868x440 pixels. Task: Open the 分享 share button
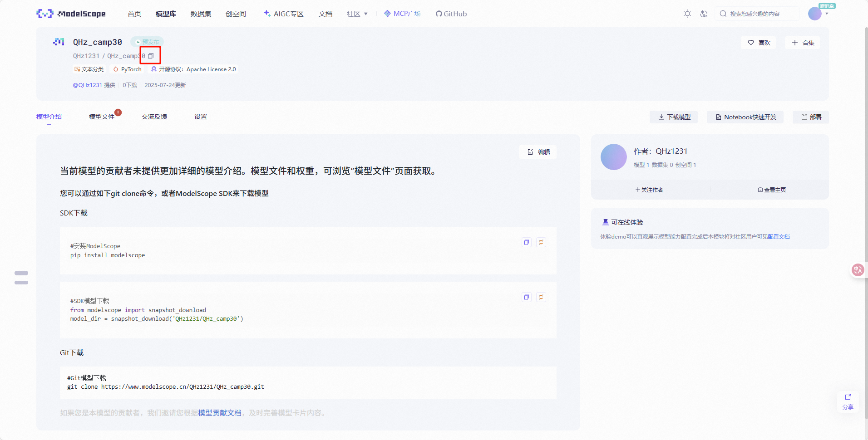click(x=848, y=401)
